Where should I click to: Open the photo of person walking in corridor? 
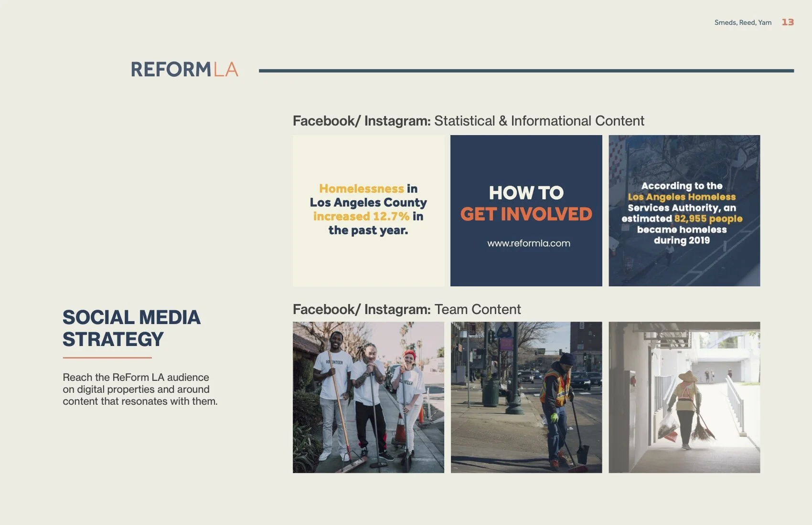(x=684, y=397)
